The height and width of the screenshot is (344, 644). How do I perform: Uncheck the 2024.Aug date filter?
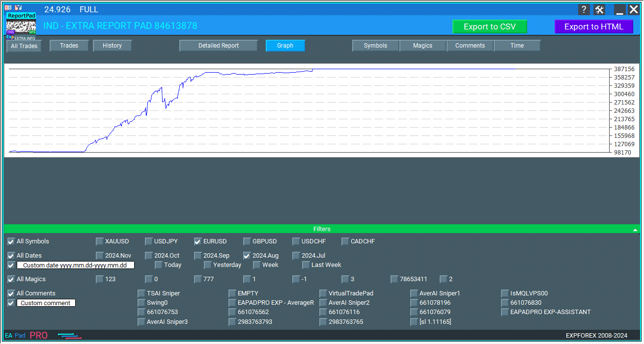[247, 256]
